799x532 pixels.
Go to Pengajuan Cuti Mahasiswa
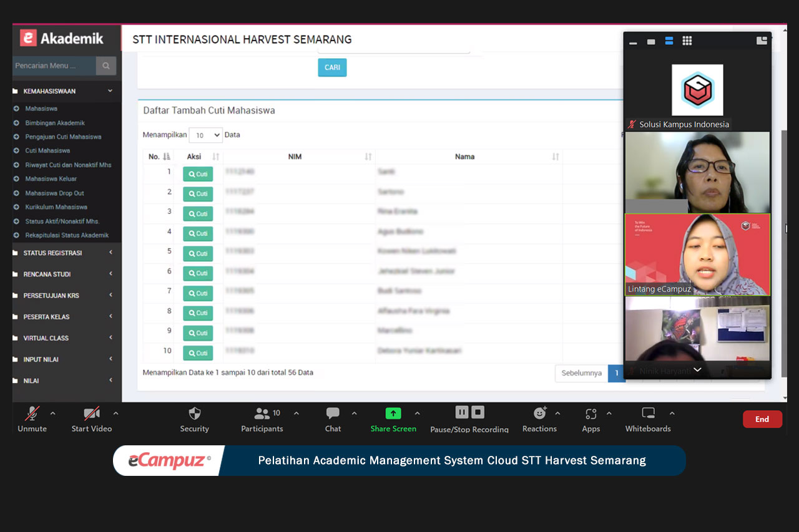63,137
